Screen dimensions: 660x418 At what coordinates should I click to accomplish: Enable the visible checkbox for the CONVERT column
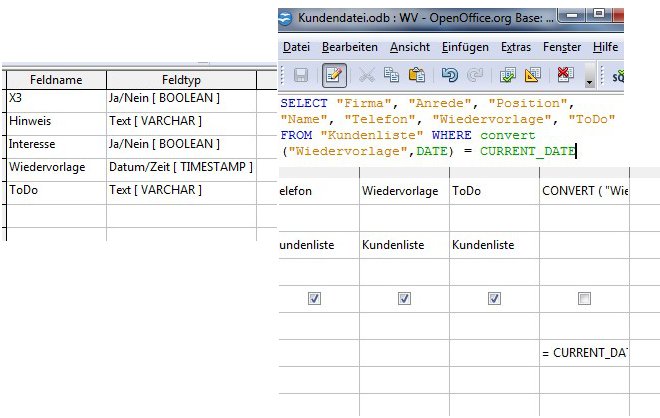pyautogui.click(x=584, y=298)
